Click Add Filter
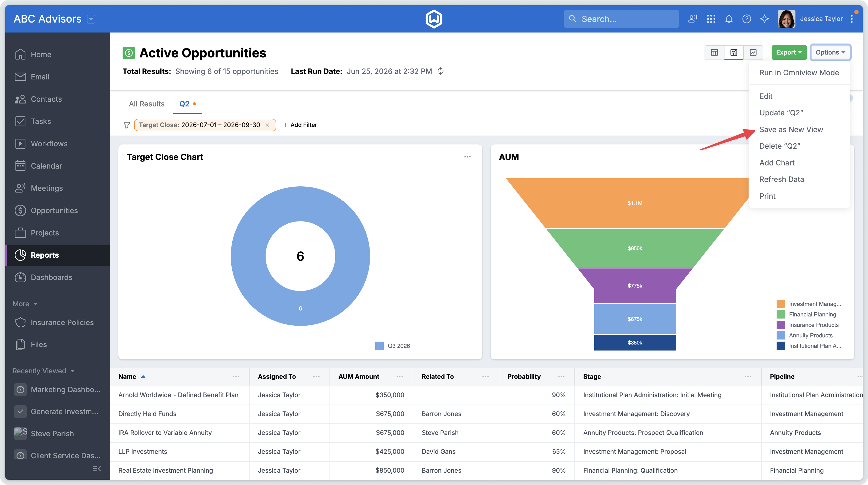Screen dimensions: 868x485 (x=300, y=125)
